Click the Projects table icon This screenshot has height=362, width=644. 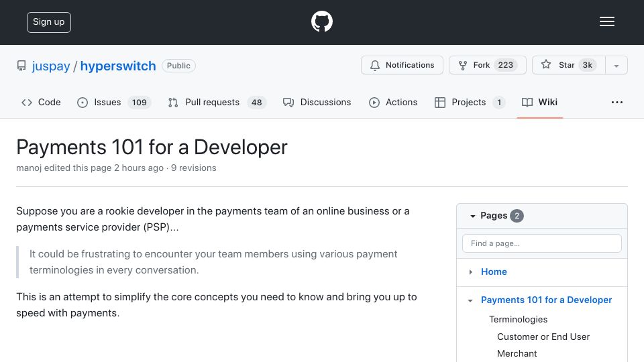(440, 102)
